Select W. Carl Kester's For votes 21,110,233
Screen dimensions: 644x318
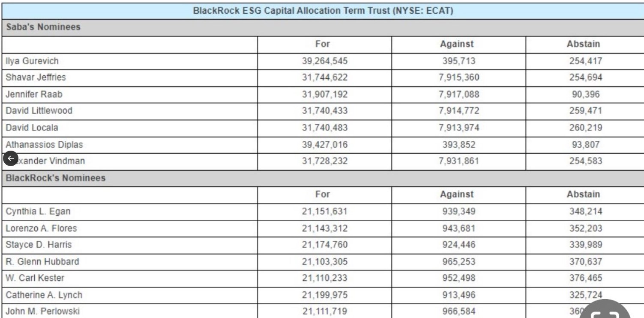pos(324,278)
